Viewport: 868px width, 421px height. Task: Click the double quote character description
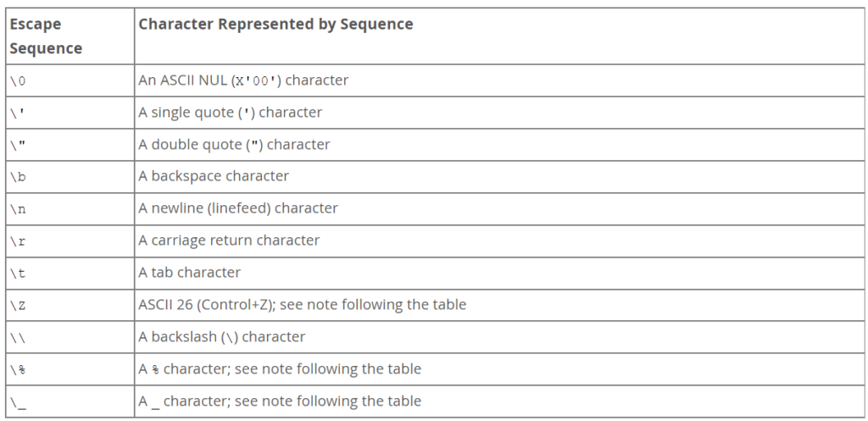tap(234, 144)
